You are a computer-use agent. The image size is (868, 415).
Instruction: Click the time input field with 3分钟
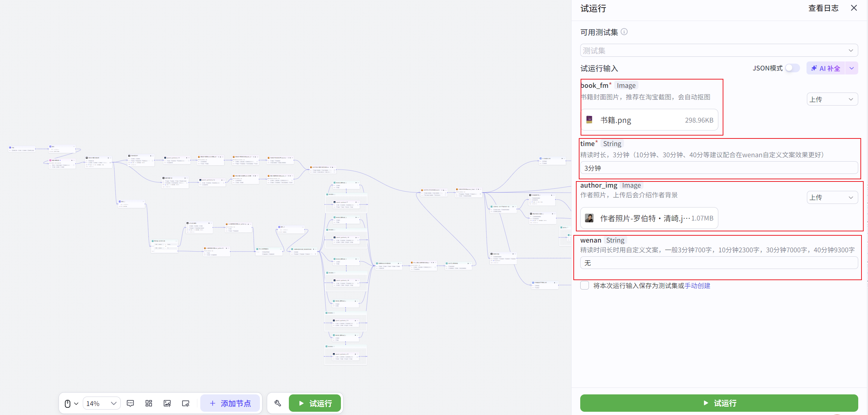(719, 168)
